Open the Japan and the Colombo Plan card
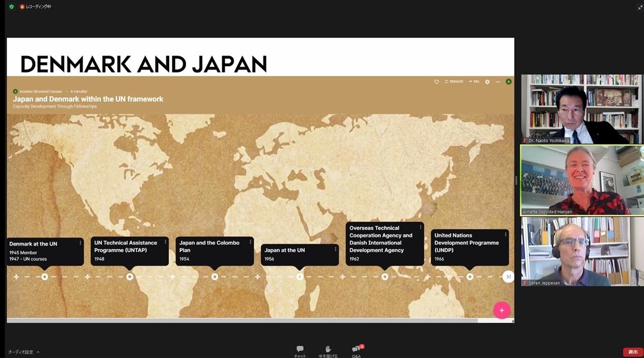Image resolution: width=644 pixels, height=358 pixels. click(215, 251)
